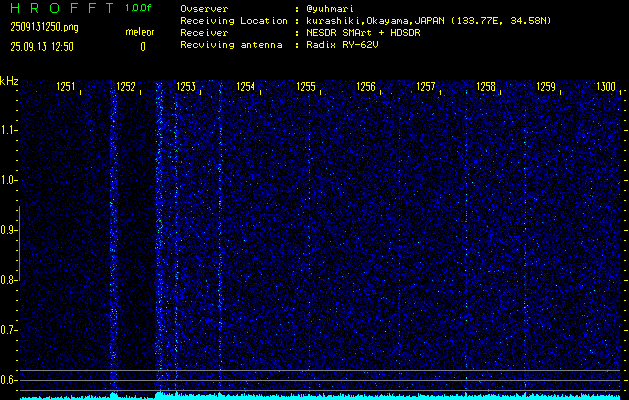This screenshot has width=629, height=400.
Task: Click the Observer field label
Action: (x=204, y=9)
